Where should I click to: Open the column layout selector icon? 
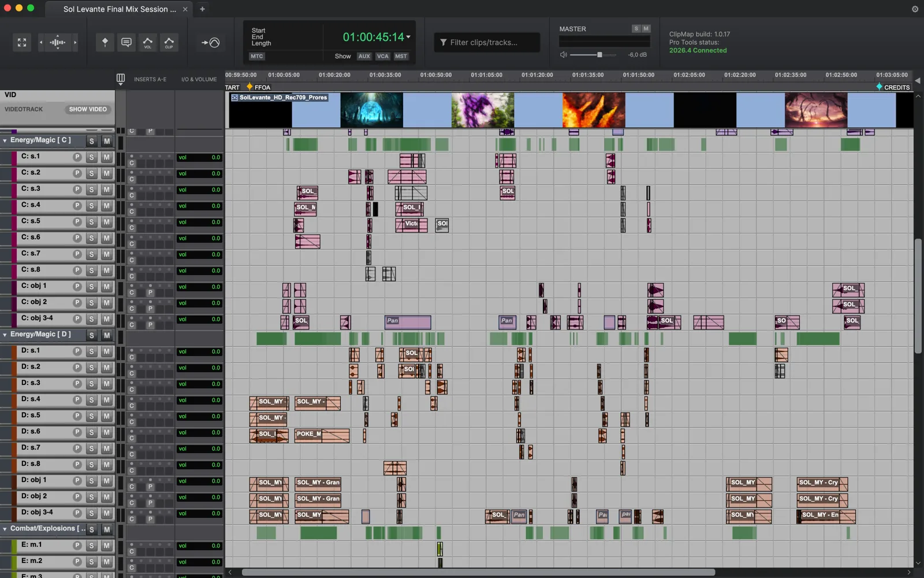pos(120,79)
